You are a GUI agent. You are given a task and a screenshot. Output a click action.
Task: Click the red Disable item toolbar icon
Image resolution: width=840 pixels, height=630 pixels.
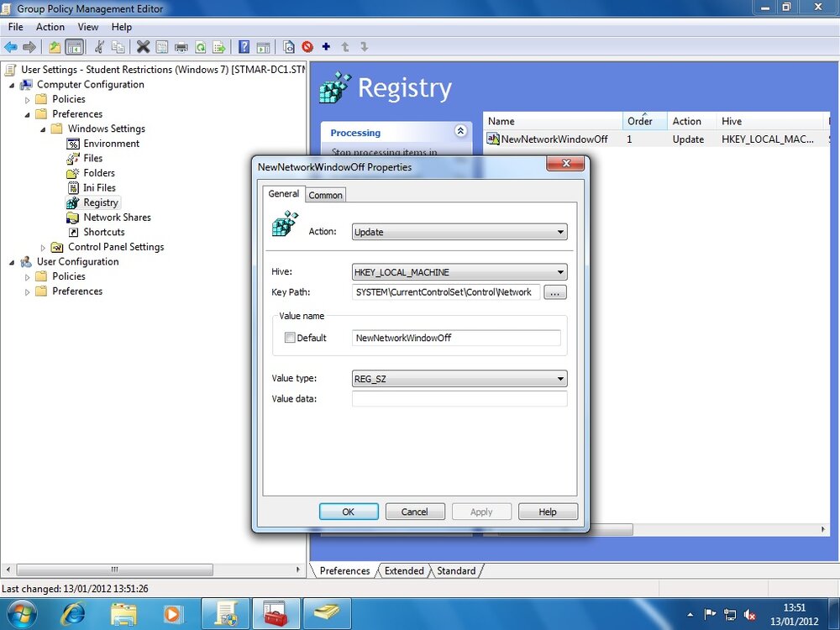pyautogui.click(x=307, y=47)
